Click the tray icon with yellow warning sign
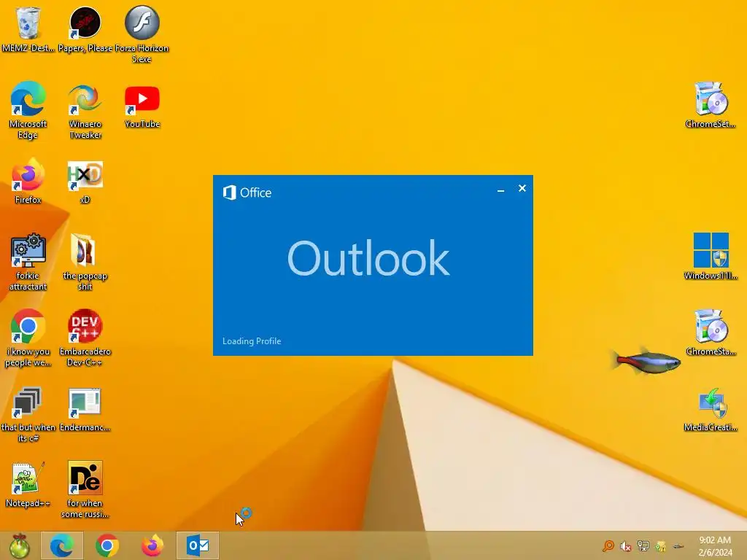 tap(661, 545)
